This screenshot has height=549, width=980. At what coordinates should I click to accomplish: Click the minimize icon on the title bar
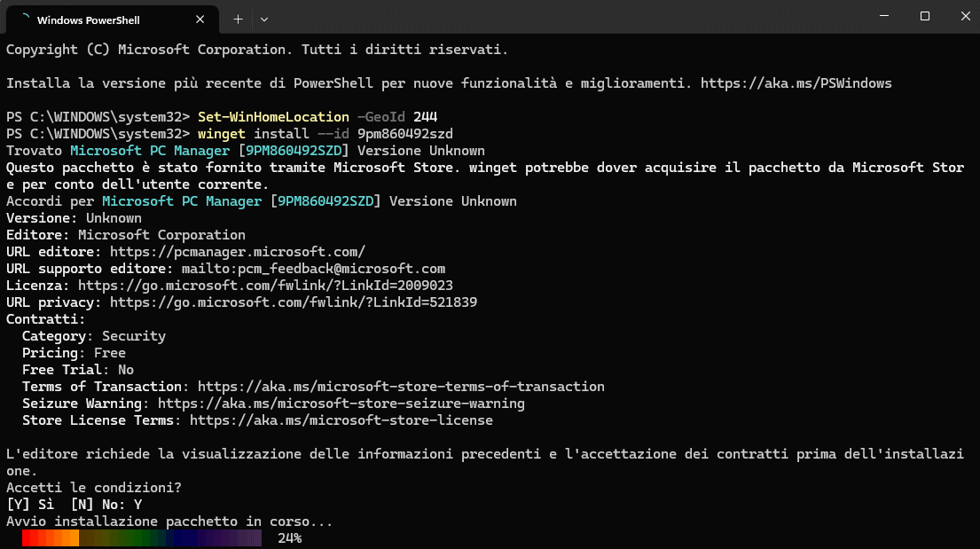pyautogui.click(x=883, y=16)
